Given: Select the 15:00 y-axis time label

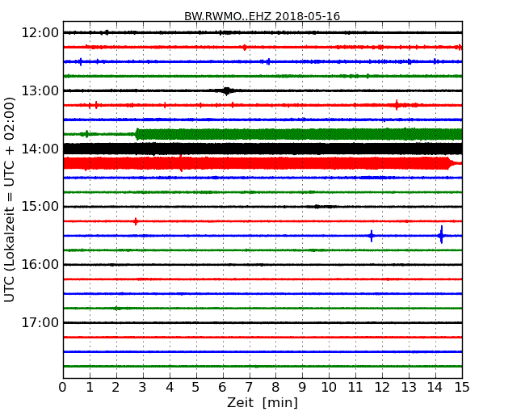Looking at the screenshot, I should click(x=40, y=207).
